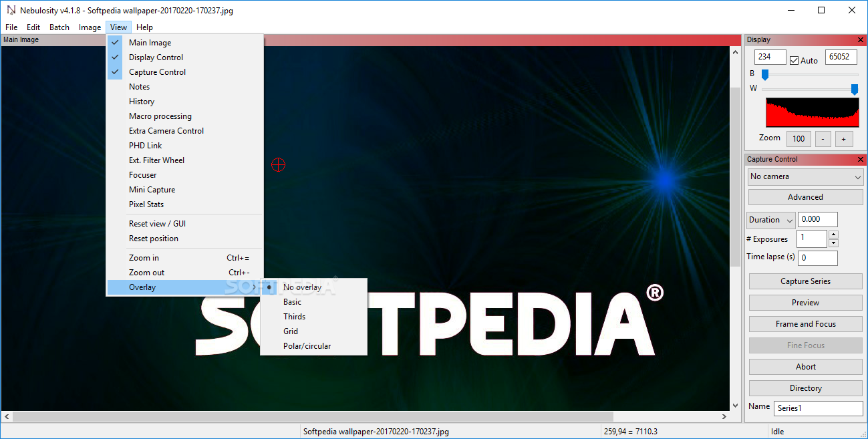The height and width of the screenshot is (439, 868).
Task: Choose Basic overlay
Action: click(313, 302)
